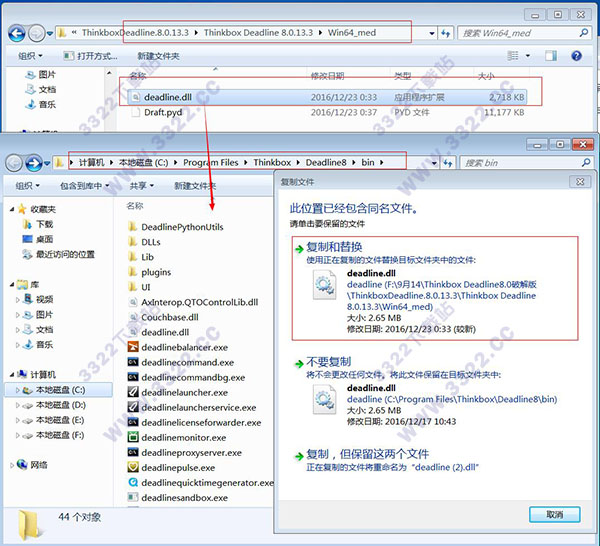
Task: Click the refresh icon beside the Win64_med address bar
Action: [445, 33]
